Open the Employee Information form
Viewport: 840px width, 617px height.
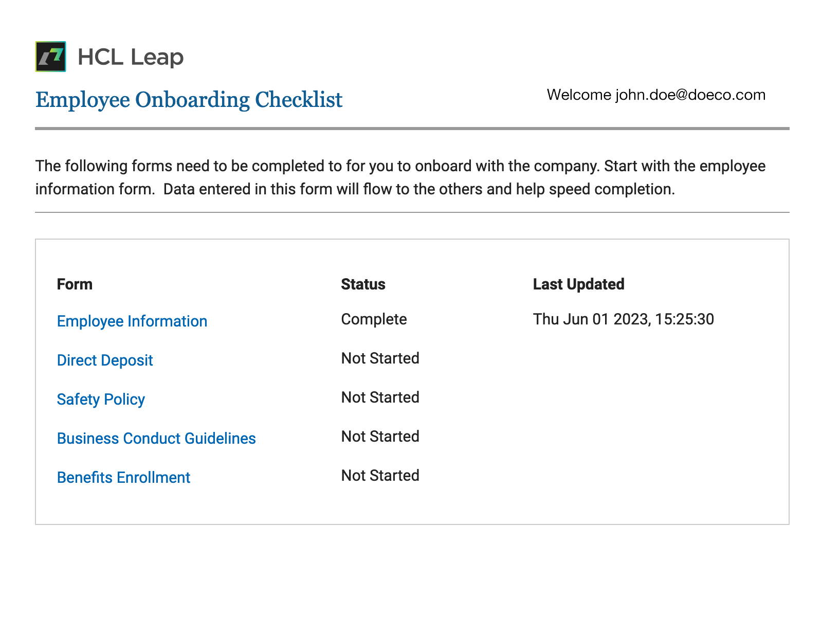(132, 321)
